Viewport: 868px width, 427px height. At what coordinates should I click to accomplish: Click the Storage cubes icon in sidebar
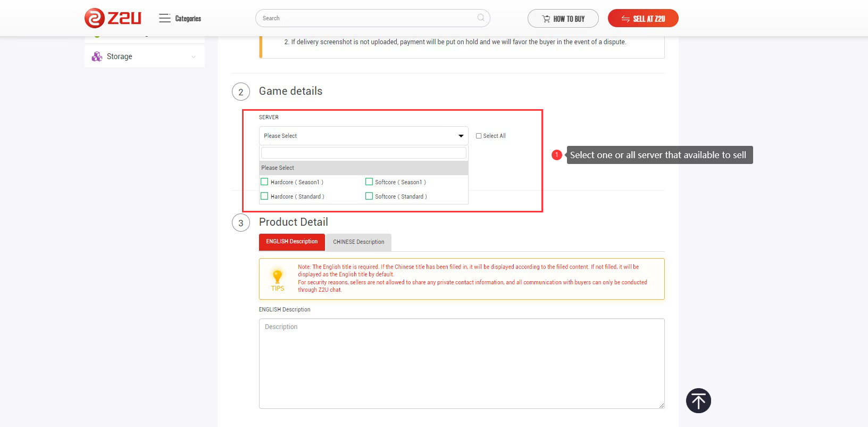tap(97, 56)
